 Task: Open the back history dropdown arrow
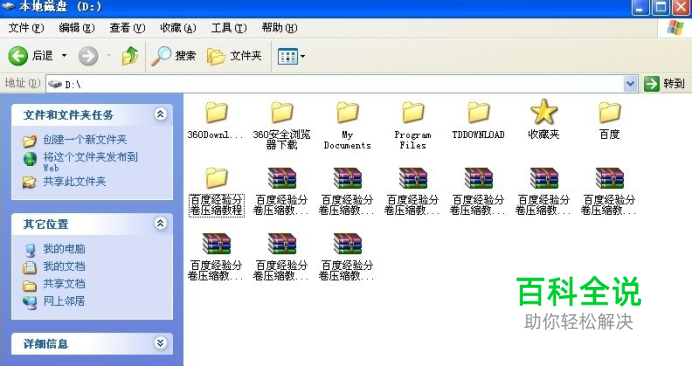pyautogui.click(x=64, y=56)
